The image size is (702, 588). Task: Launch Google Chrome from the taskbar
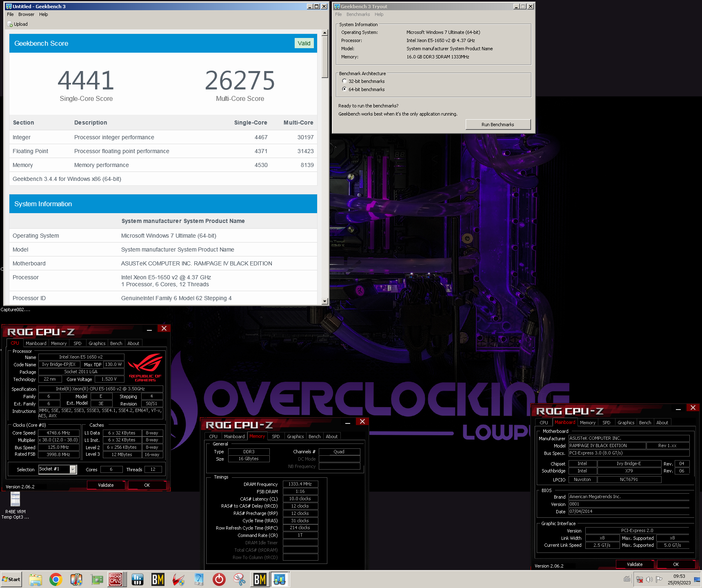56,579
